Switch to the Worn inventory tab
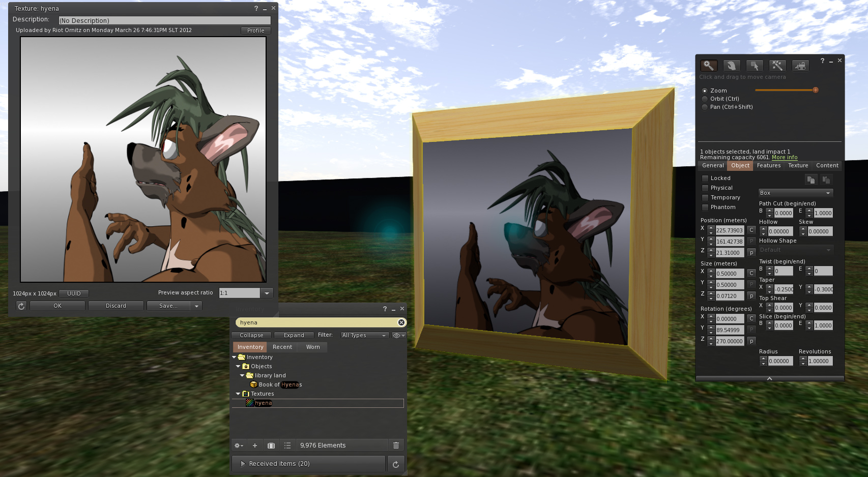 (x=313, y=347)
